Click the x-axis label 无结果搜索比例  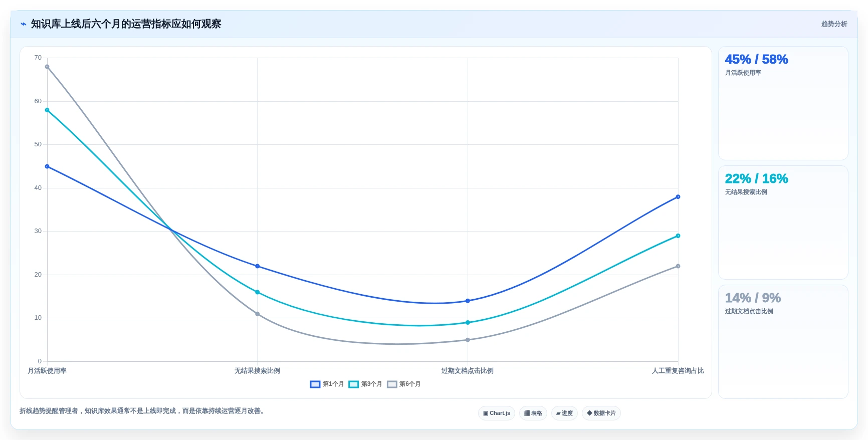click(x=257, y=371)
